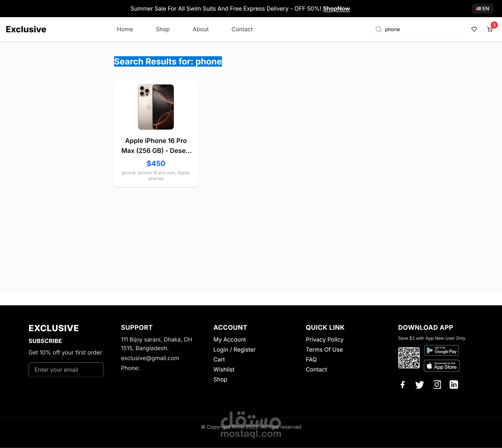The width and height of the screenshot is (502, 448).
Task: Click the Google Play badge
Action: pos(441,350)
